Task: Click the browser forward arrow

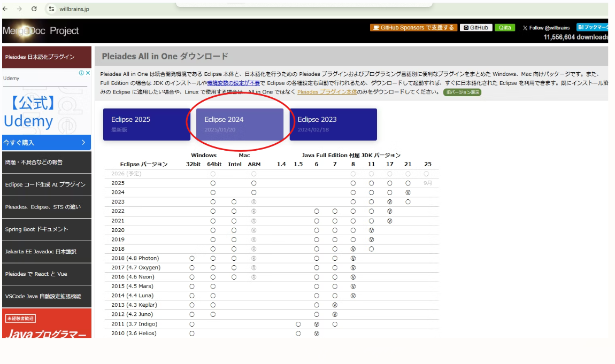Action: (19, 9)
